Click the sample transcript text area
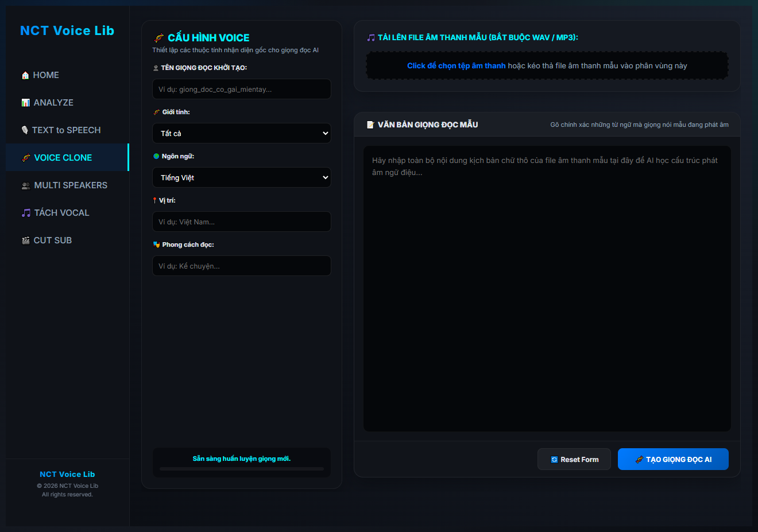This screenshot has height=532, width=758. (x=547, y=289)
